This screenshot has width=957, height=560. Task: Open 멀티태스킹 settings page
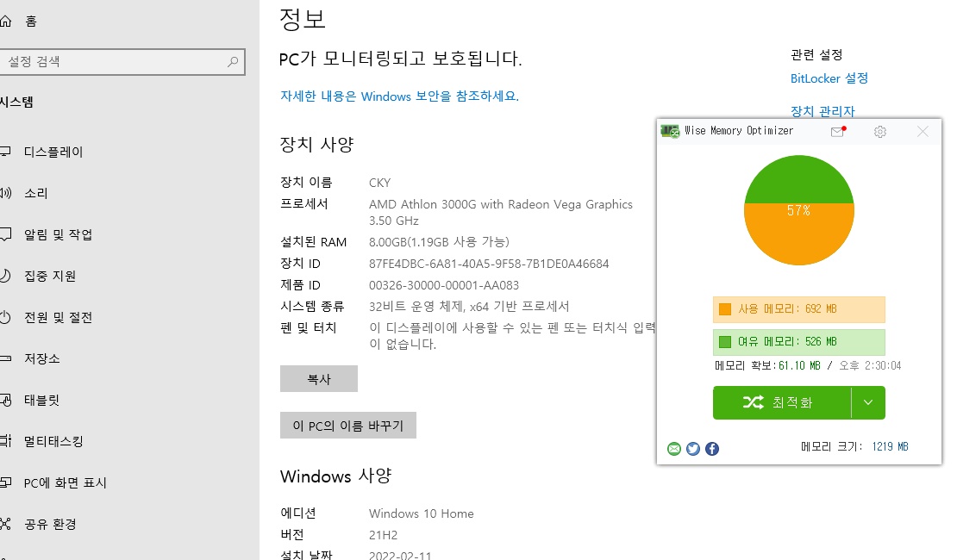53,441
